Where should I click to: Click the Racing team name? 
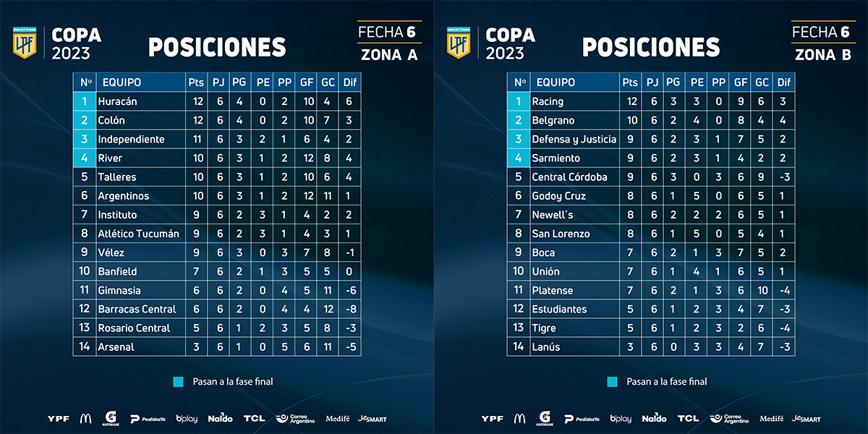point(548,101)
